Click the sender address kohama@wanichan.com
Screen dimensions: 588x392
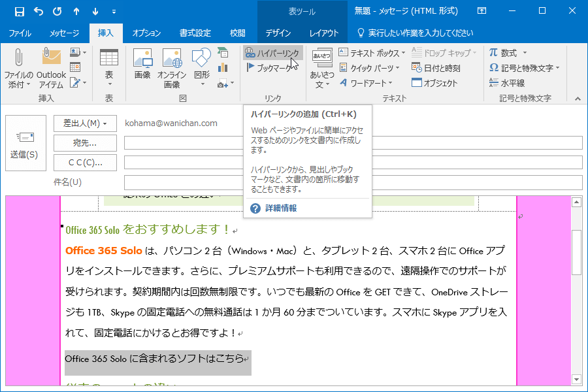tap(171, 123)
